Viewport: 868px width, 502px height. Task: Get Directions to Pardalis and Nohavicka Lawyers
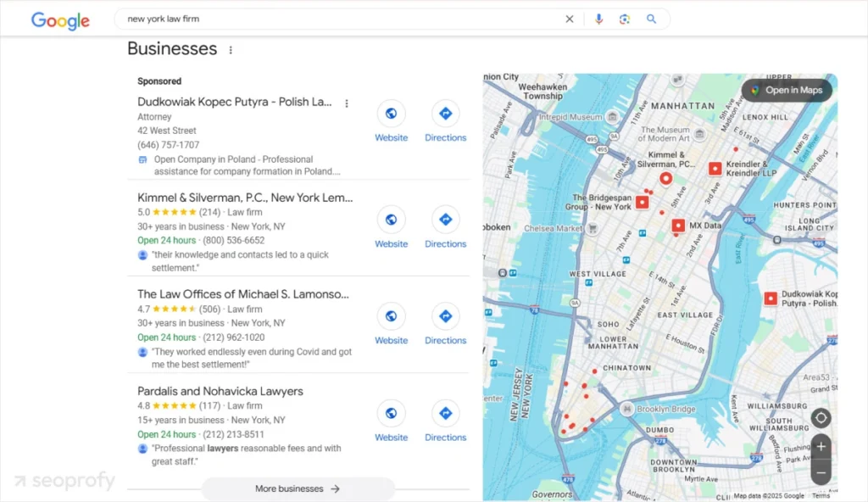tap(445, 421)
